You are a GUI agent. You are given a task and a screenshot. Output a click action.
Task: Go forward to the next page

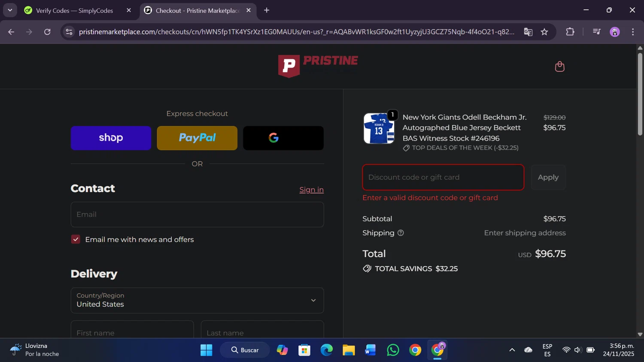coord(29,32)
